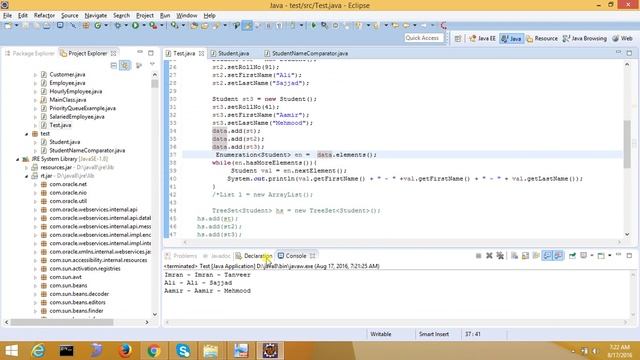Open the Navigate menu
640x360 pixels.
point(96,16)
